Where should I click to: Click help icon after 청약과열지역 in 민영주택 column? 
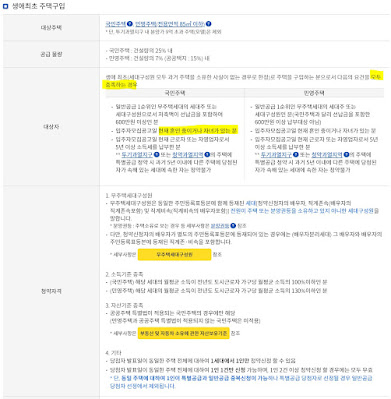point(346,155)
